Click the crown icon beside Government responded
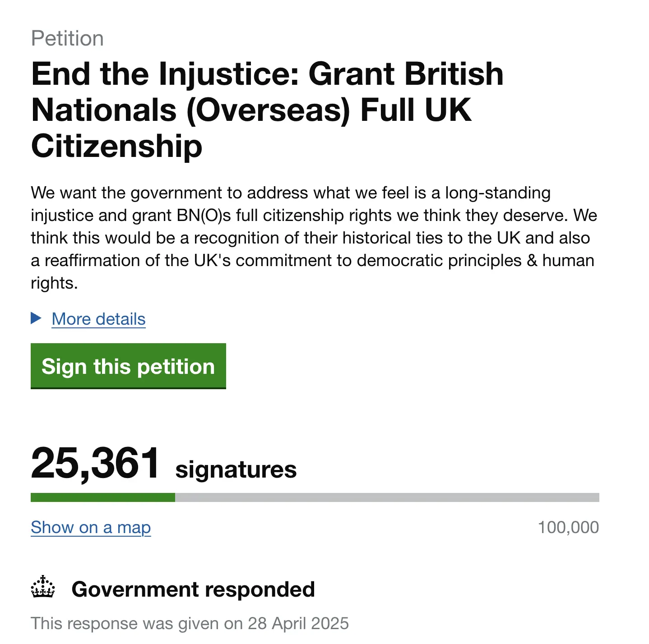The image size is (649, 644). (x=43, y=587)
